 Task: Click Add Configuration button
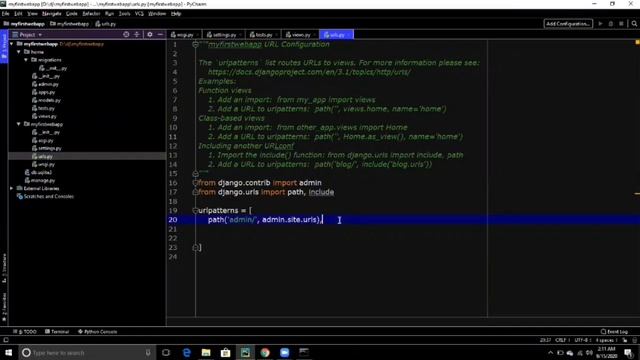[x=568, y=24]
